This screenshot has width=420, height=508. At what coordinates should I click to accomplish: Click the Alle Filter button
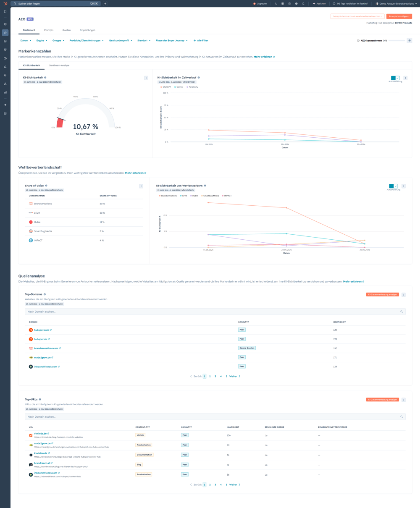[201, 41]
